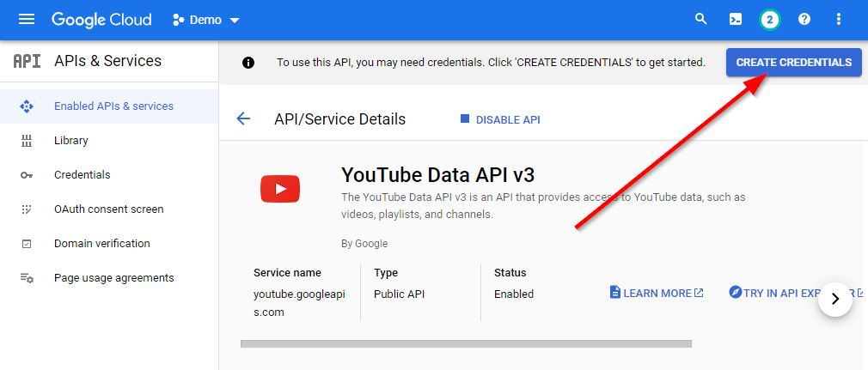Click the info icon in banner
The width and height of the screenshot is (868, 370).
click(248, 63)
